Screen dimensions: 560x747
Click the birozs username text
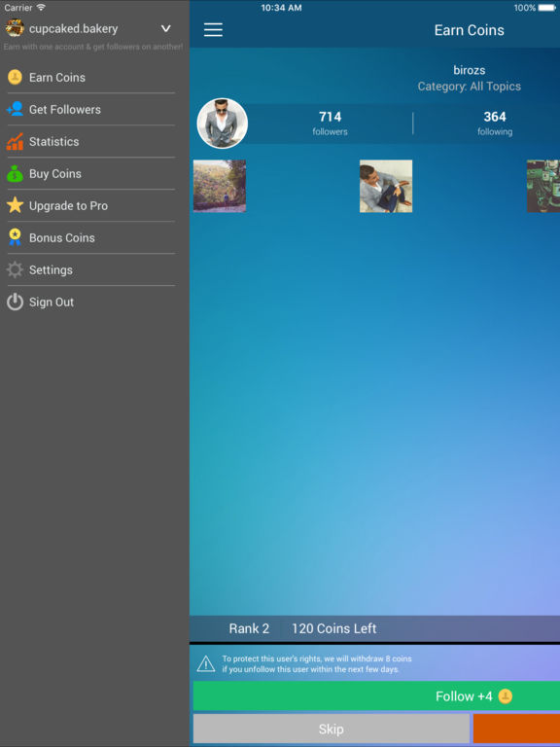(469, 70)
